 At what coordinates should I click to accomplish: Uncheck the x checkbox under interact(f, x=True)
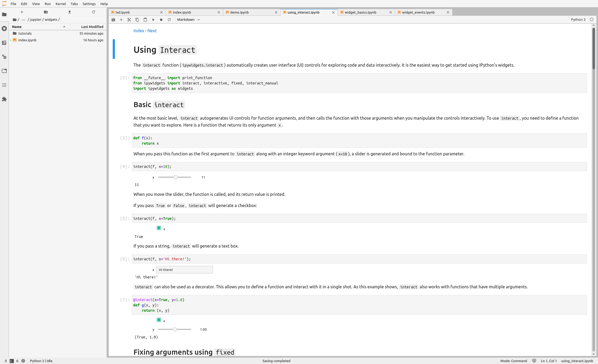[159, 228]
